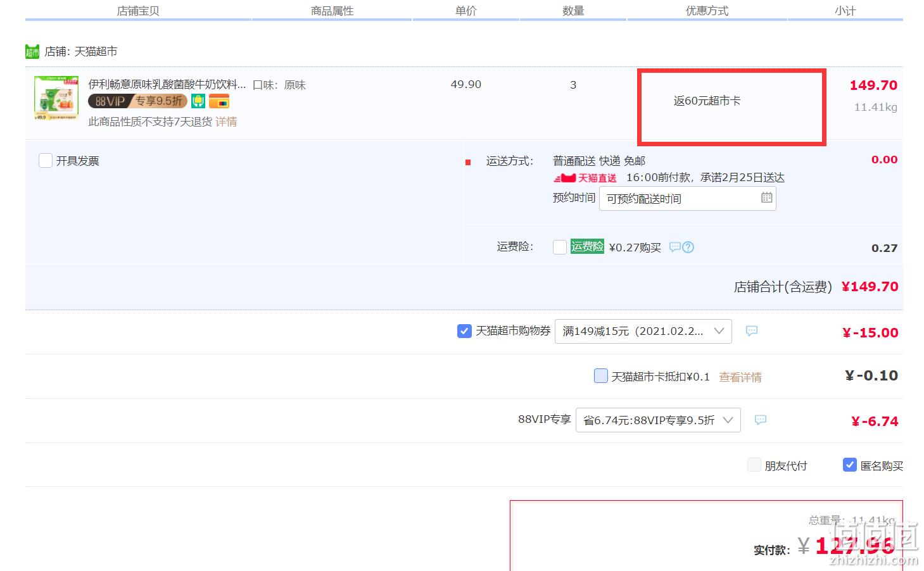This screenshot has width=924, height=571.
Task: Click the 天猫直送 logo
Action: pyautogui.click(x=585, y=178)
